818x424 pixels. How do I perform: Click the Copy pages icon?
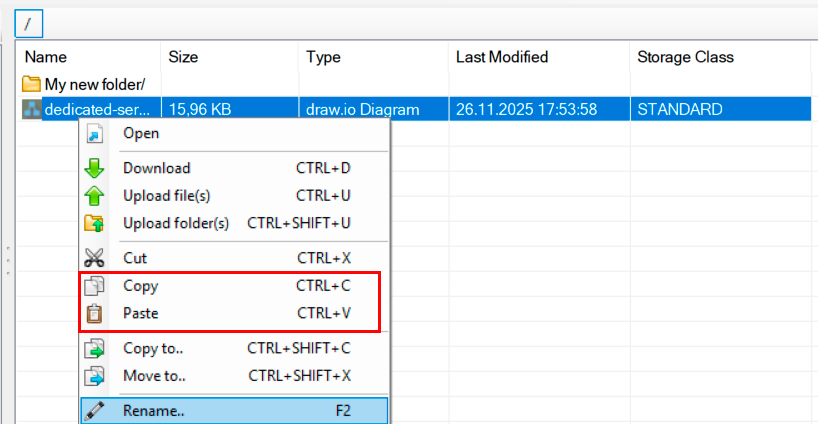coord(95,286)
